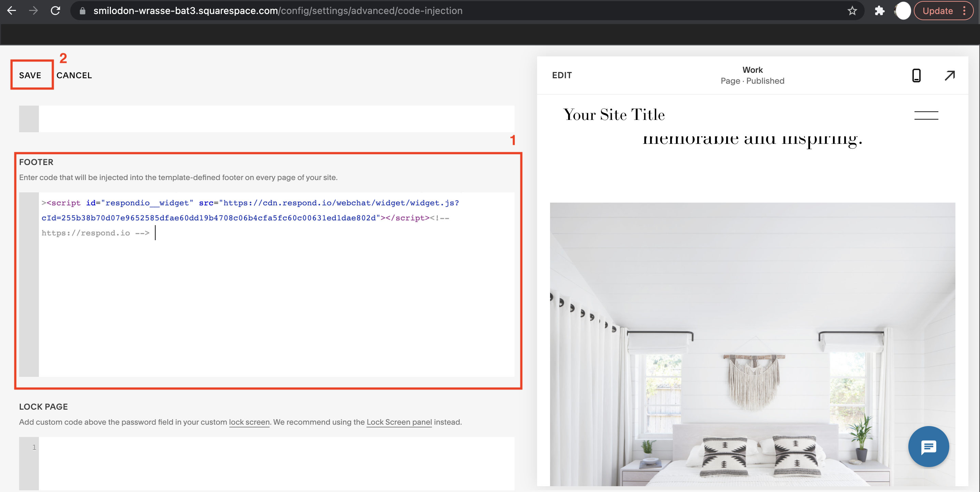
Task: Click the browser extensions puzzle icon
Action: pyautogui.click(x=880, y=10)
